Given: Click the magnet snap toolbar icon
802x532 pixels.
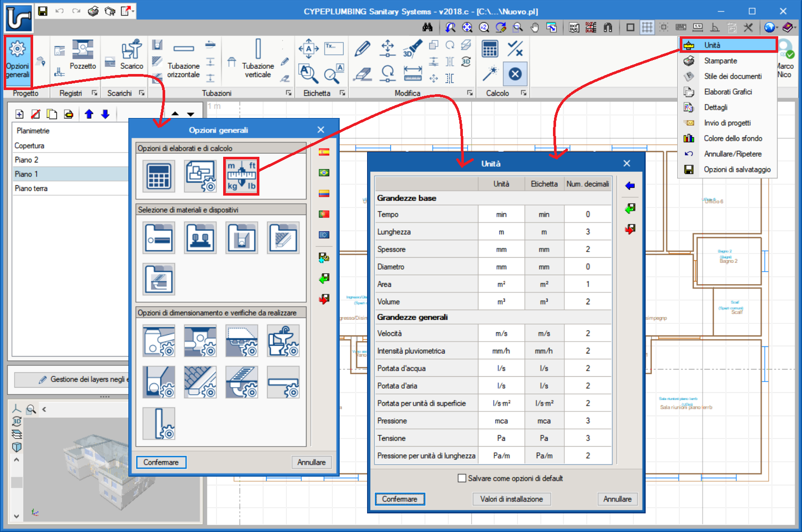Looking at the screenshot, I should 608,27.
